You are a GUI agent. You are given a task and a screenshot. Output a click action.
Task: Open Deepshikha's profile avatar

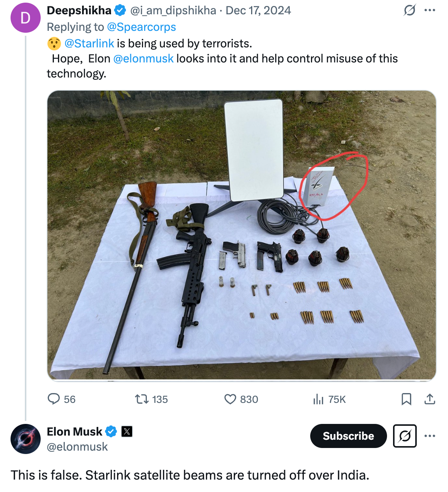25,17
